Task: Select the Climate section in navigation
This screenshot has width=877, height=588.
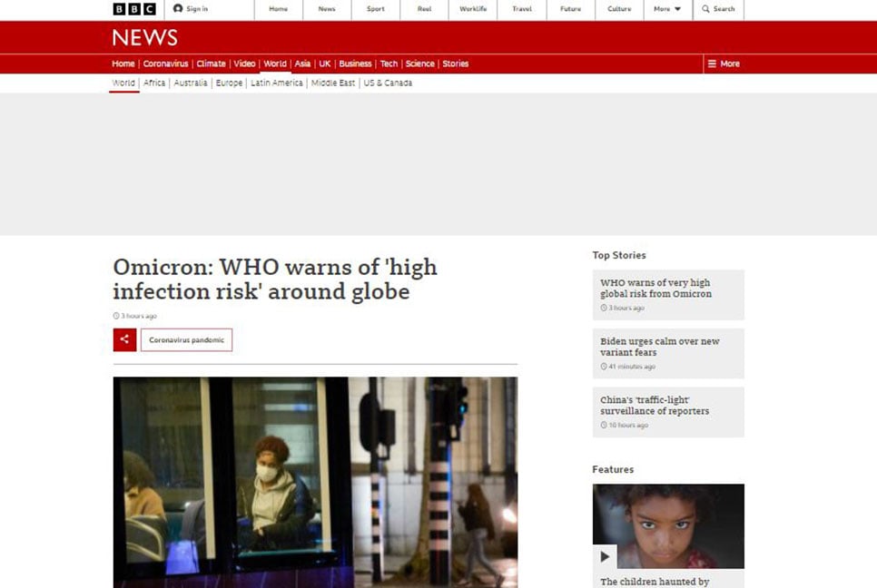Action: [211, 64]
